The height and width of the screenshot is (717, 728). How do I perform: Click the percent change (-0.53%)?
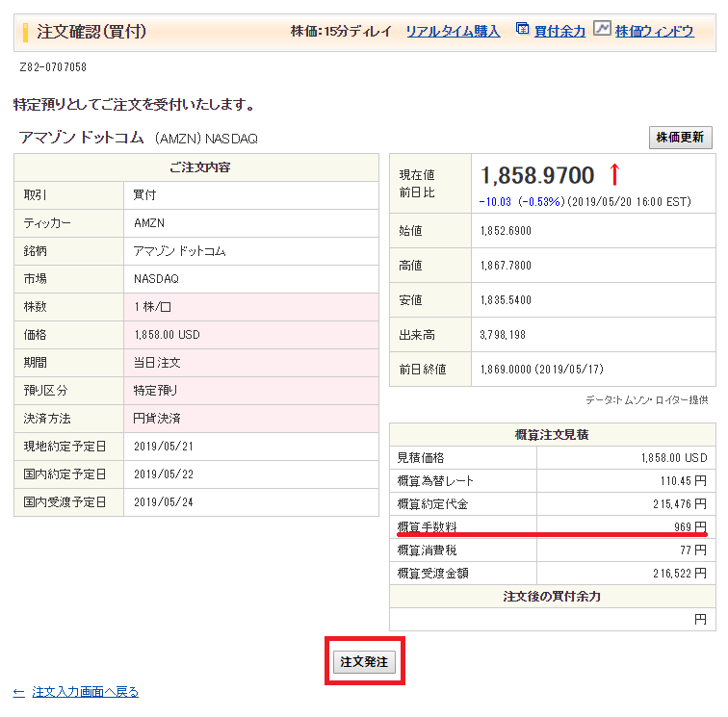click(541, 202)
